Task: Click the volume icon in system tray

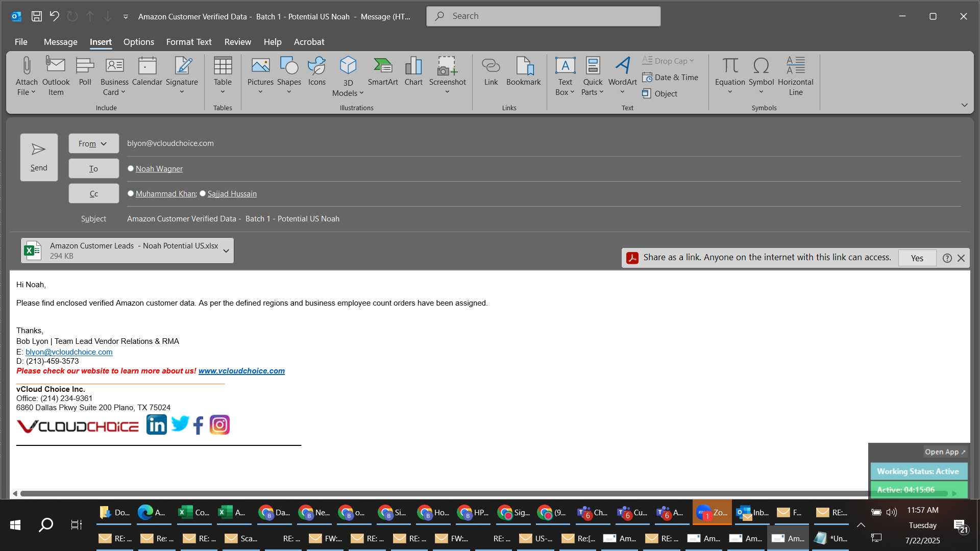Action: coord(891,512)
